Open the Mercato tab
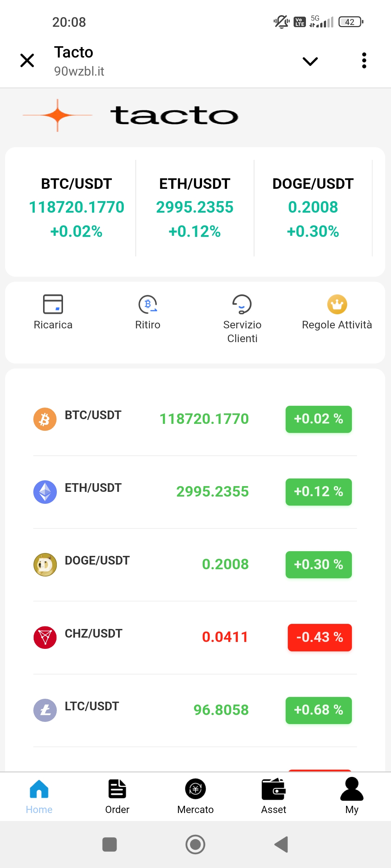 point(195,796)
